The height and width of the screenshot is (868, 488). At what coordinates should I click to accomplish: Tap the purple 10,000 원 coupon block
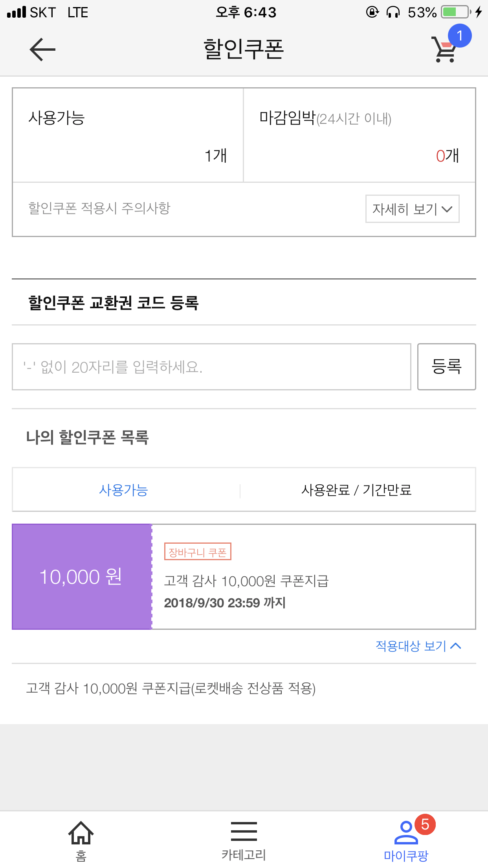click(82, 577)
